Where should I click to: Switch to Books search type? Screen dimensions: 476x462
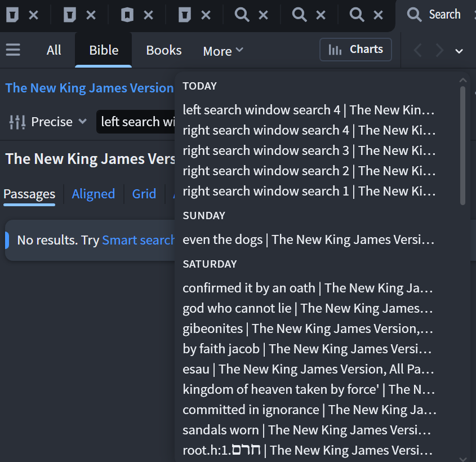pyautogui.click(x=163, y=50)
